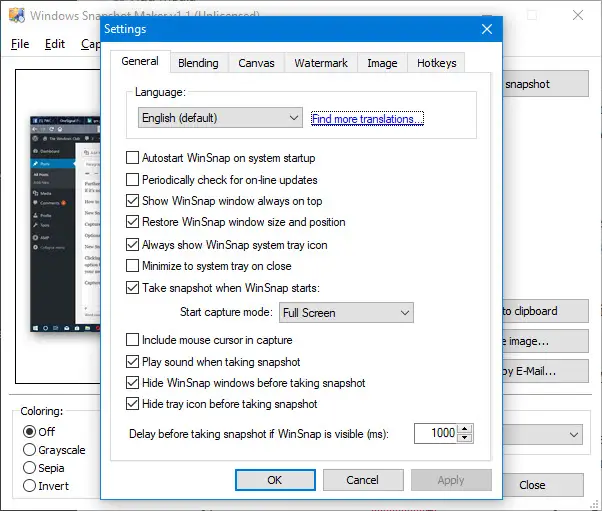602x511 pixels.
Task: Click the to clipboard button in main window
Action: coord(546,311)
